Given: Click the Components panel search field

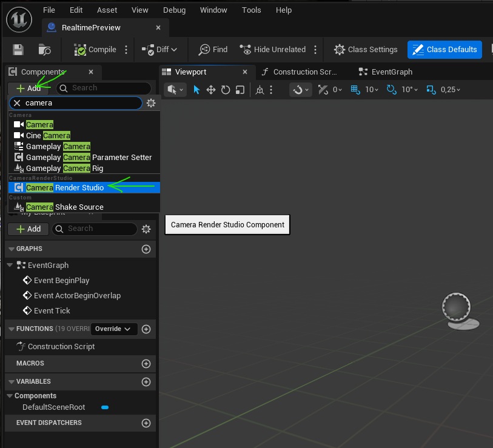Looking at the screenshot, I should tap(104, 88).
